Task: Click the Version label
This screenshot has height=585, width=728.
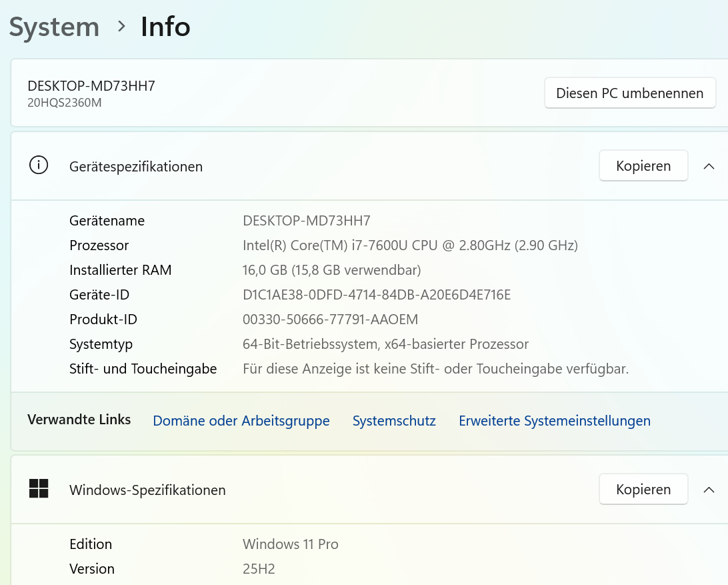Action: click(x=92, y=569)
